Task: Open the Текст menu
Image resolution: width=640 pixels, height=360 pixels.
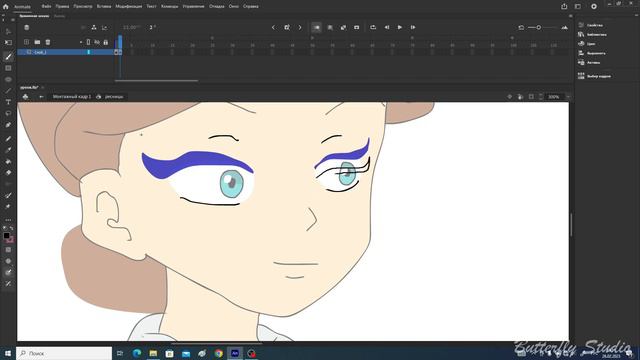Action: click(151, 7)
